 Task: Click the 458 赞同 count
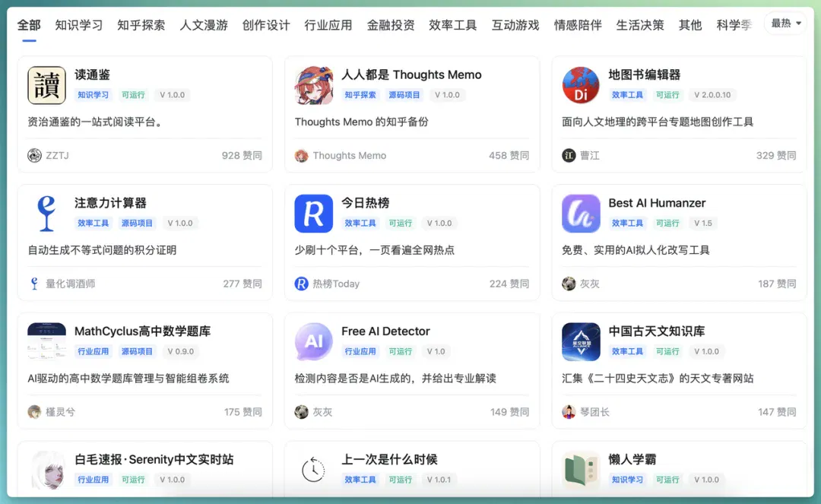pos(509,155)
